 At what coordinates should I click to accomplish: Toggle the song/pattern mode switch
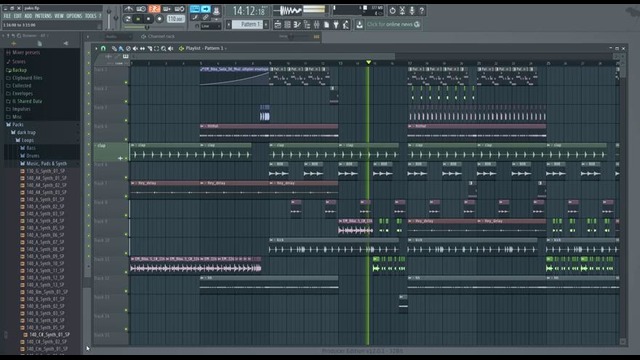[128, 19]
